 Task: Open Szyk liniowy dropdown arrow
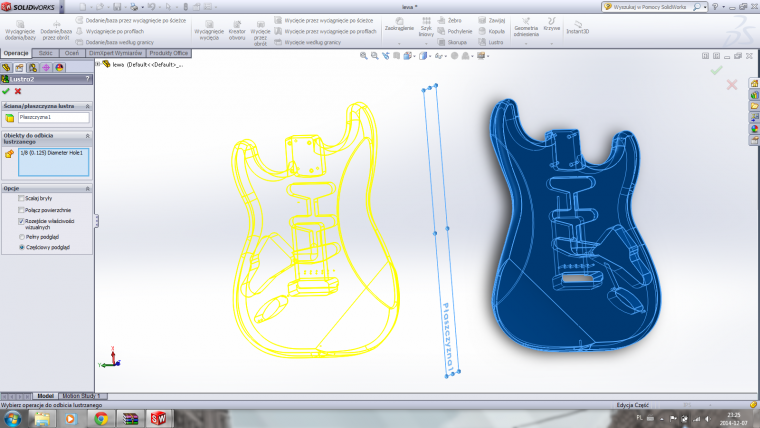click(x=426, y=44)
